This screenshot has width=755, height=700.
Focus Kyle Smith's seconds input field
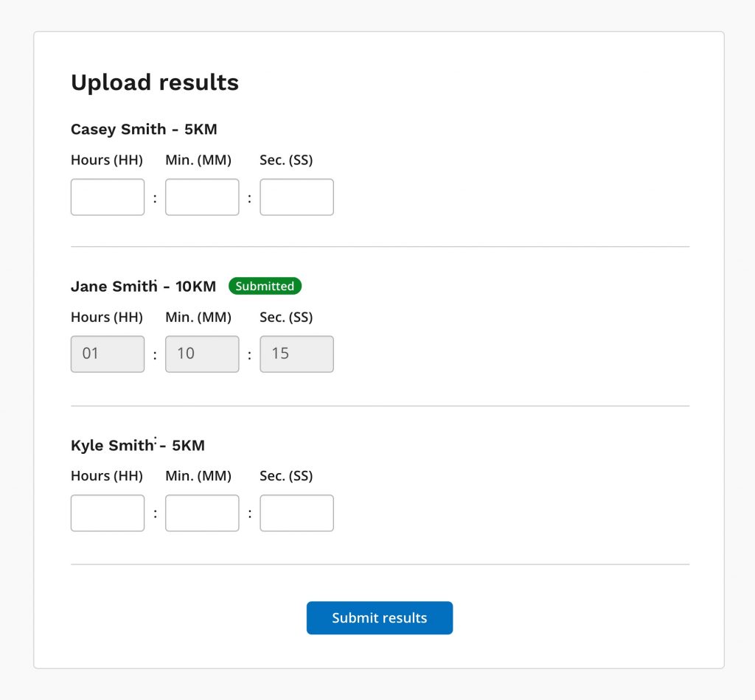pyautogui.click(x=296, y=513)
